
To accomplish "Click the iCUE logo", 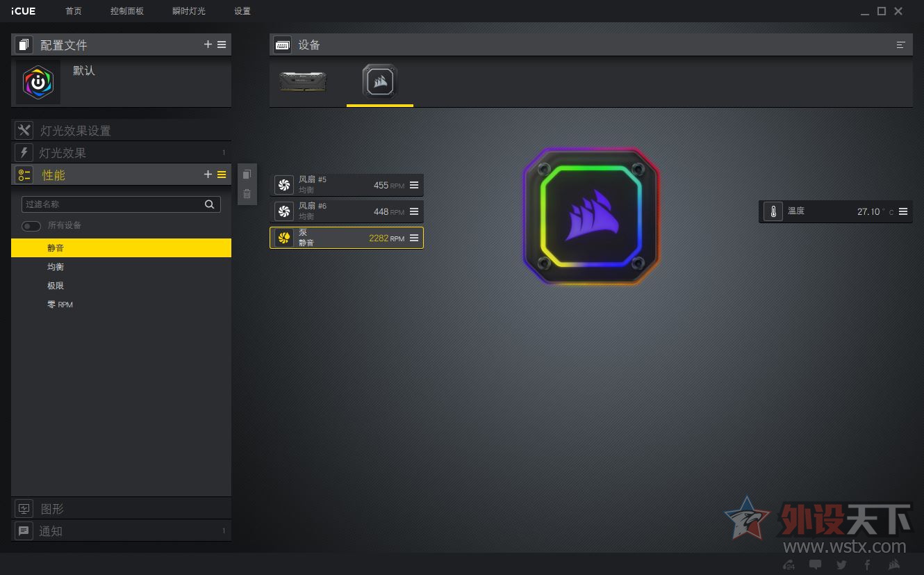I will pyautogui.click(x=24, y=11).
